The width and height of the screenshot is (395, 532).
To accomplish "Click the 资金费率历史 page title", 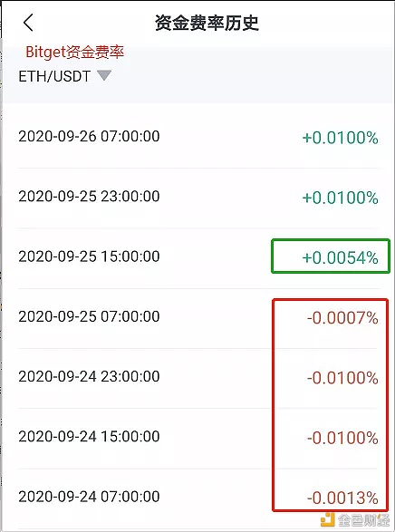I will tap(207, 23).
